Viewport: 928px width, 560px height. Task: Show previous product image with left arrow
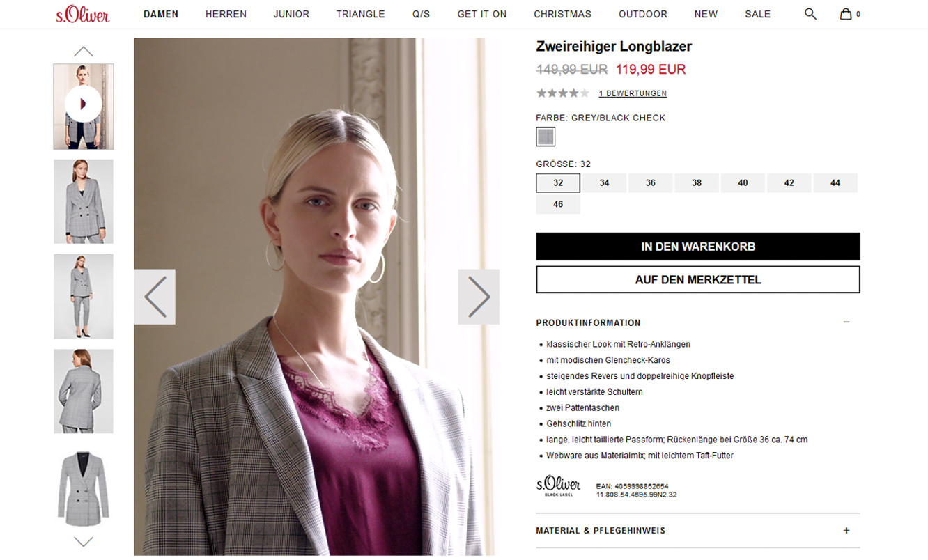(x=155, y=297)
